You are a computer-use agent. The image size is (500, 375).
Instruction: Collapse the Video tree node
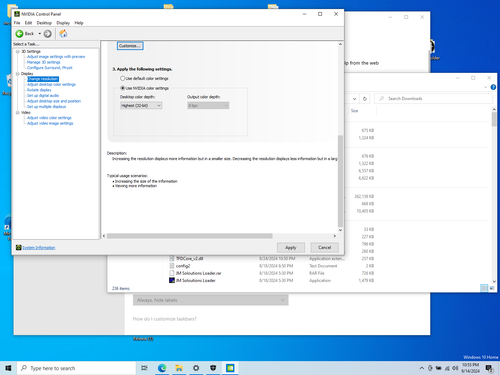18,113
